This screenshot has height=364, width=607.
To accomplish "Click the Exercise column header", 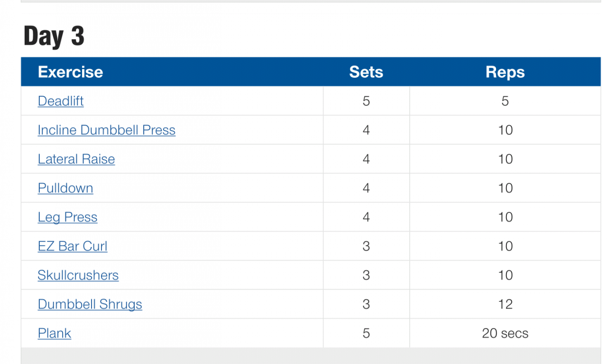I will pos(70,72).
